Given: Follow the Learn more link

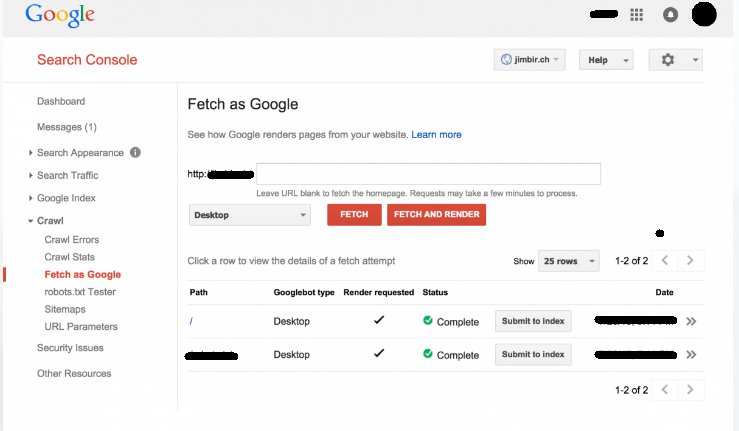Looking at the screenshot, I should (x=436, y=135).
